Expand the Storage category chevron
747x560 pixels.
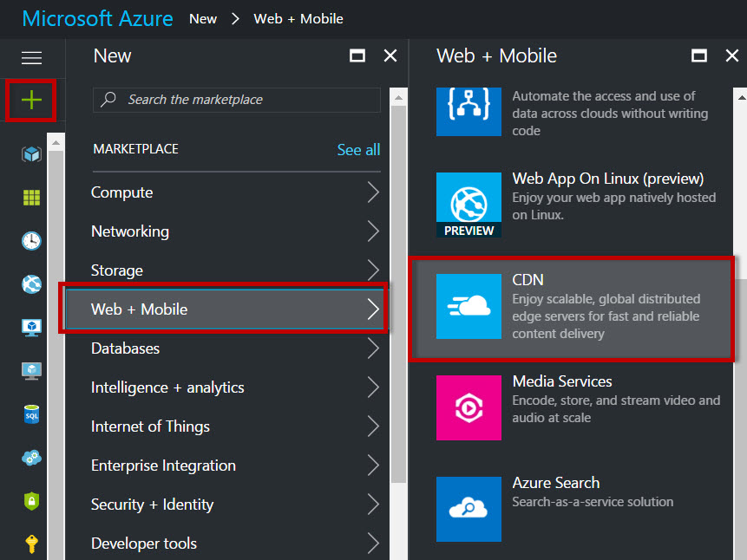tap(373, 270)
